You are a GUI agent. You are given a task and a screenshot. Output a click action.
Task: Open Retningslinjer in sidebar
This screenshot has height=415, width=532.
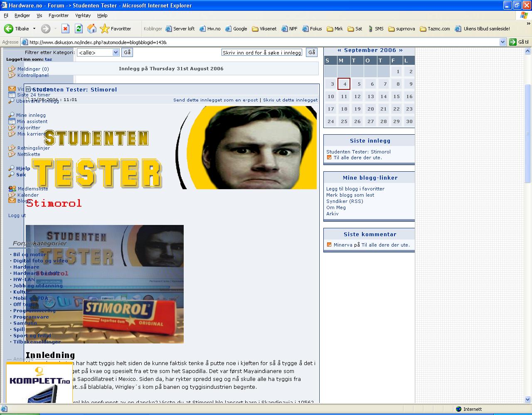[x=33, y=148]
